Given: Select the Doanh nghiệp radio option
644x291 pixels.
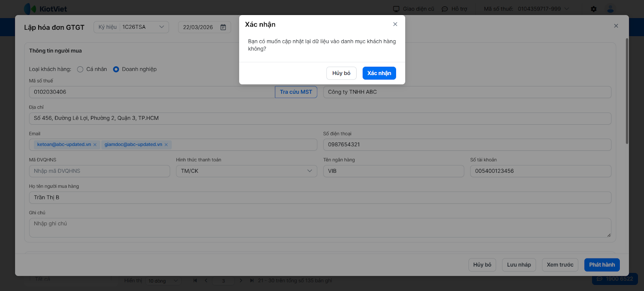Looking at the screenshot, I should click(x=116, y=69).
